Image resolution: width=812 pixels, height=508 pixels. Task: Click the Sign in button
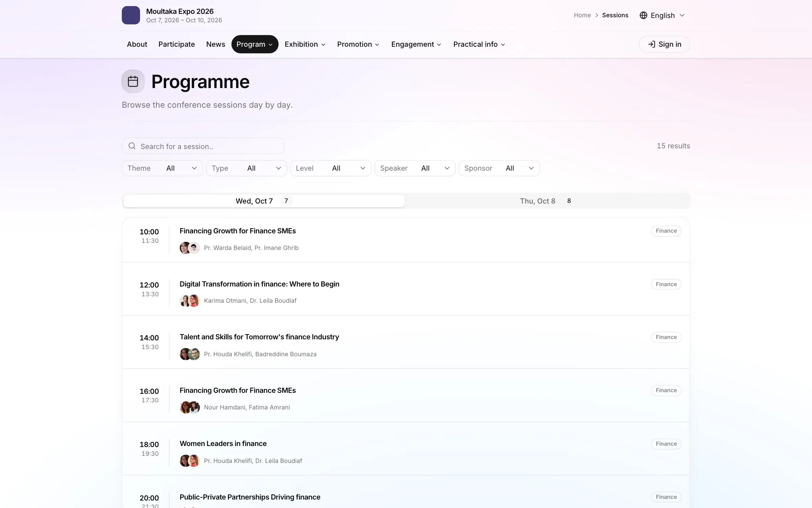pos(664,44)
